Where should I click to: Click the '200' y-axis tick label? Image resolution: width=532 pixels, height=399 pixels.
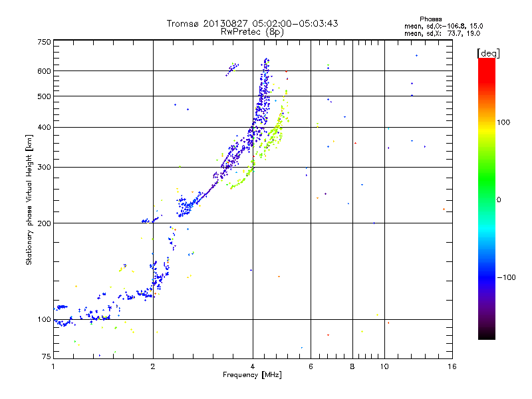click(44, 223)
